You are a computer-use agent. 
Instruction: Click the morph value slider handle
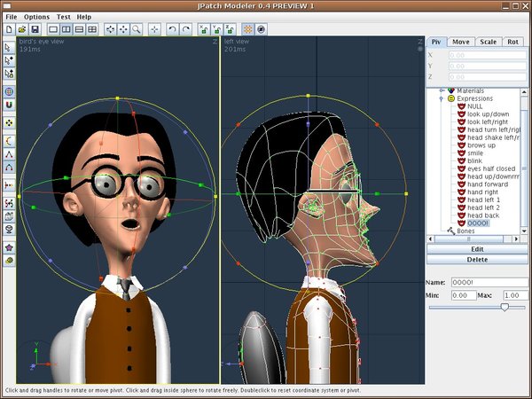tap(505, 306)
